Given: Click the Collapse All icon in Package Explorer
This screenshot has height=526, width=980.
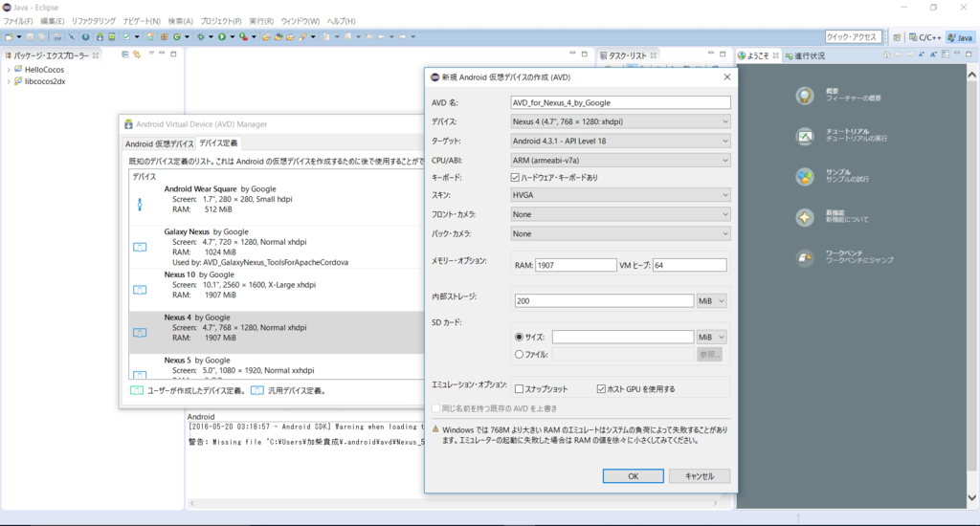Looking at the screenshot, I should [x=125, y=55].
